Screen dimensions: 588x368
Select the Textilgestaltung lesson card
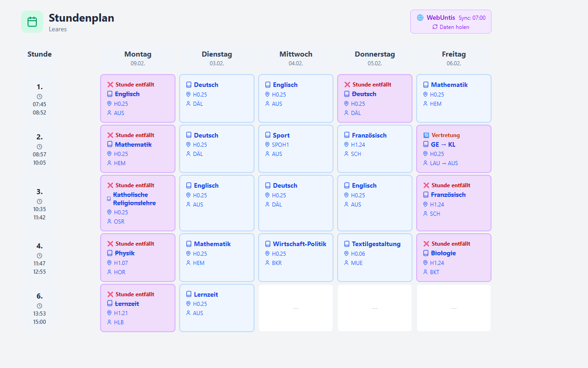point(375,257)
